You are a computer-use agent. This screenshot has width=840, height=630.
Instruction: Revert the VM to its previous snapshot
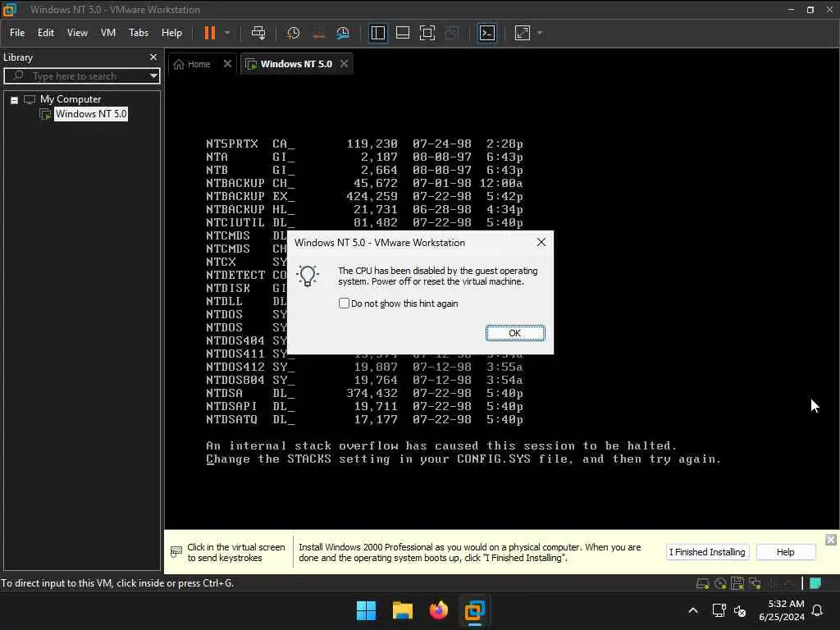pos(318,33)
